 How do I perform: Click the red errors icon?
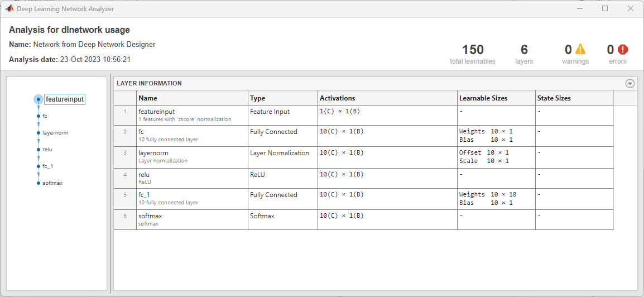click(623, 50)
